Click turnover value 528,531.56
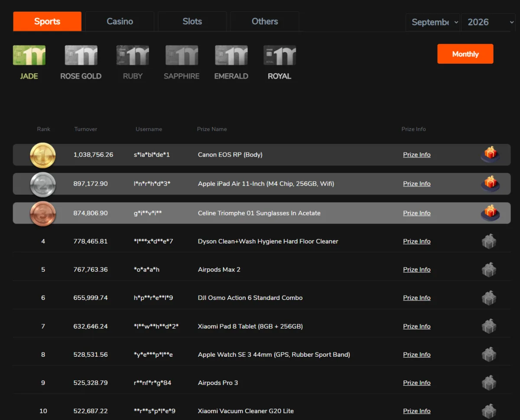This screenshot has height=420, width=520. point(91,355)
